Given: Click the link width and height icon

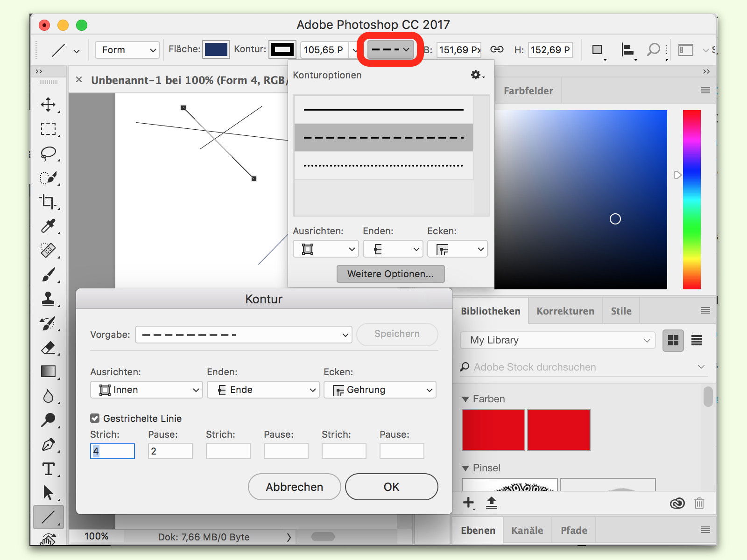Looking at the screenshot, I should pyautogui.click(x=497, y=49).
